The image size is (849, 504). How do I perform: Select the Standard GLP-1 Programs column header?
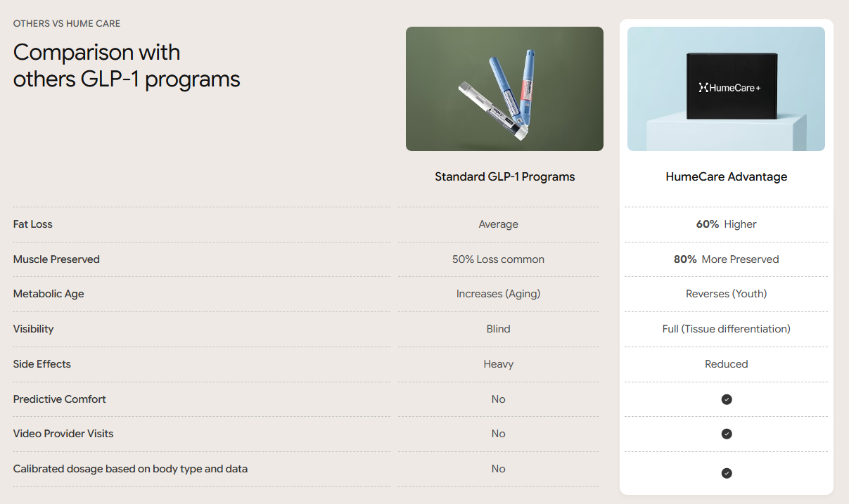(x=504, y=177)
